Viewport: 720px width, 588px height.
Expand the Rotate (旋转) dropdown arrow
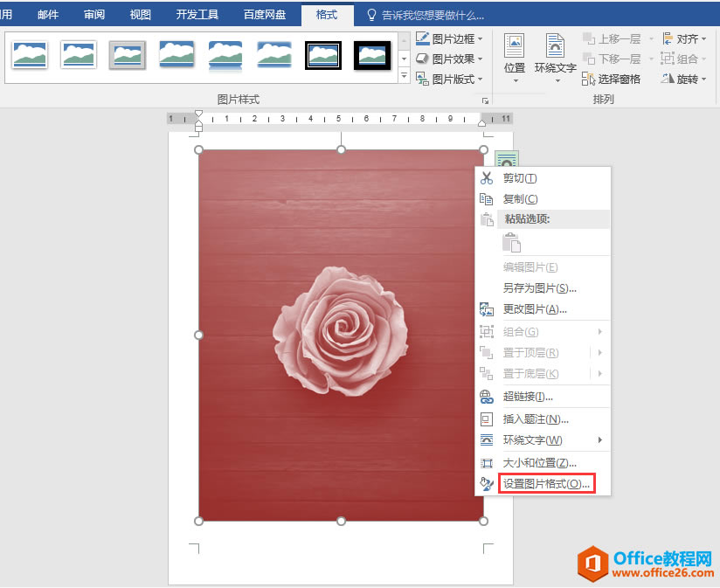(x=704, y=79)
